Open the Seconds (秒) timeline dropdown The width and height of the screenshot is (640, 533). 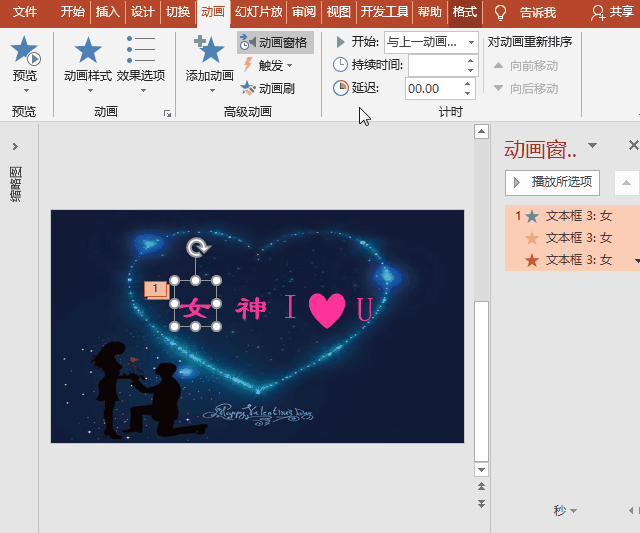point(565,510)
